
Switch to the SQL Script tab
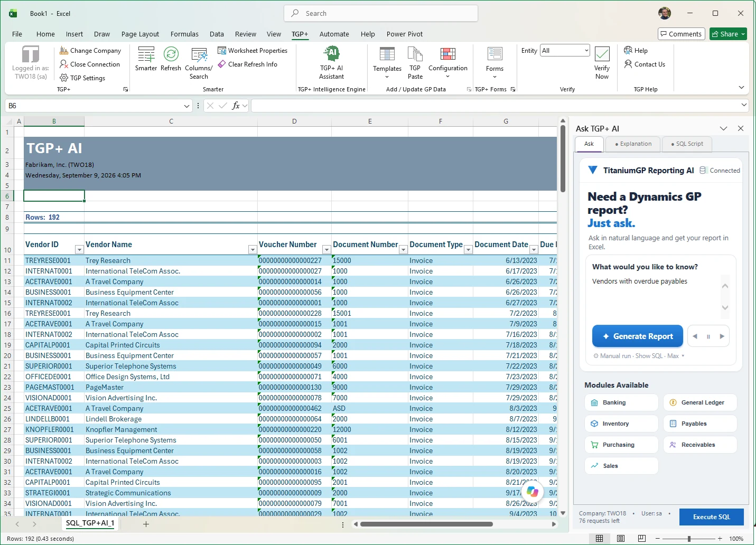click(x=687, y=144)
